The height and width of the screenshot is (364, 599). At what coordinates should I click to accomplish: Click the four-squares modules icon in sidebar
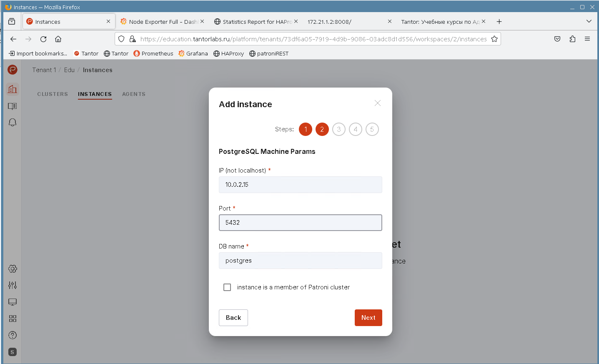click(x=13, y=319)
